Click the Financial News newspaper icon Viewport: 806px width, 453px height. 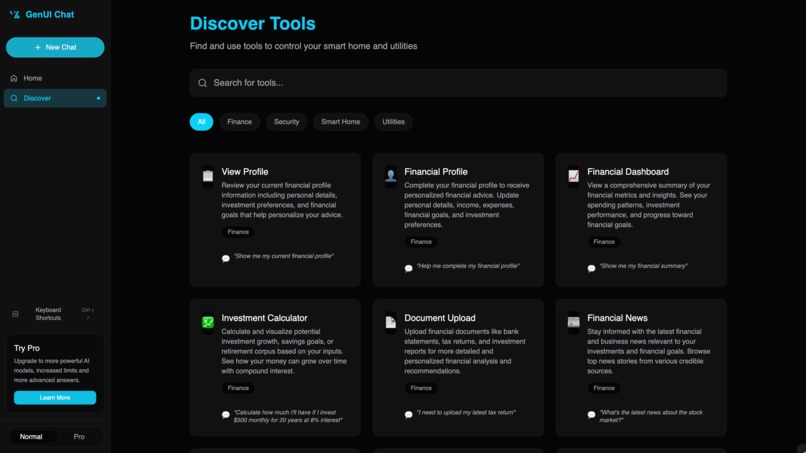pos(574,322)
